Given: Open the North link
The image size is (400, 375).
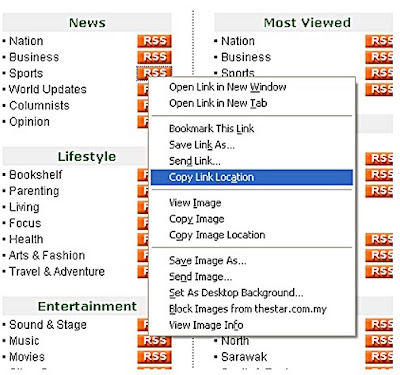Looking at the screenshot, I should 235,341.
